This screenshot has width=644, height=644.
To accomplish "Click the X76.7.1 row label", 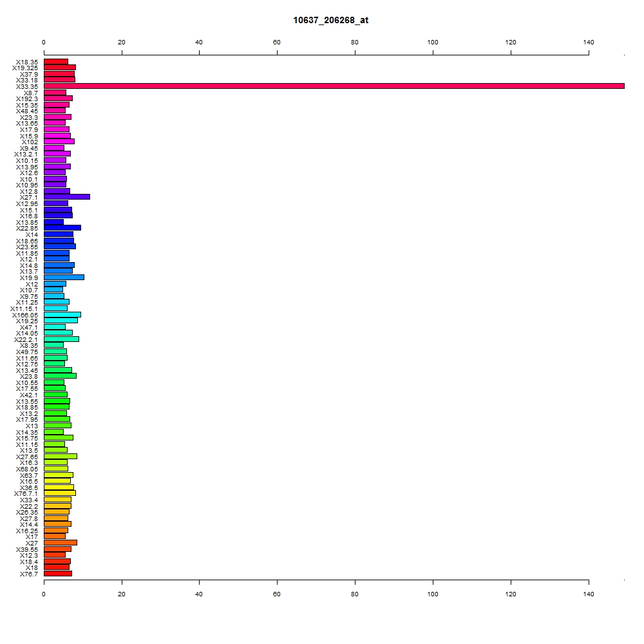I will 26,494.
